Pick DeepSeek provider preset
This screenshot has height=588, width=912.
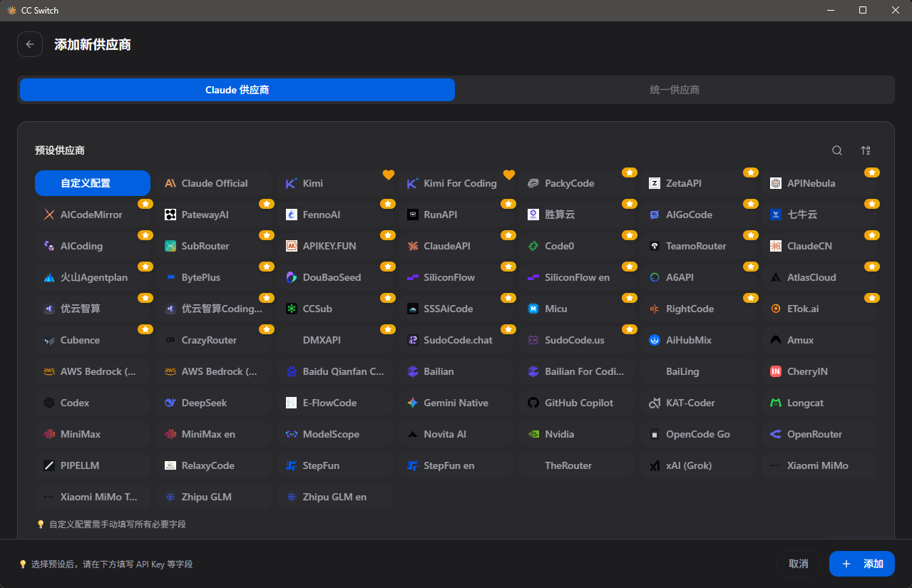pyautogui.click(x=214, y=403)
